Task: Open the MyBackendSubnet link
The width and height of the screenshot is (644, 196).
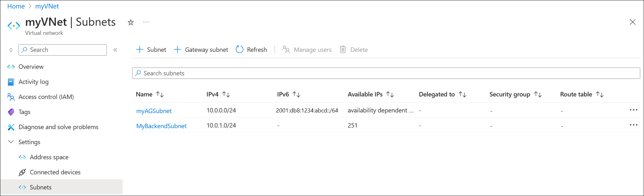Action: (161, 126)
